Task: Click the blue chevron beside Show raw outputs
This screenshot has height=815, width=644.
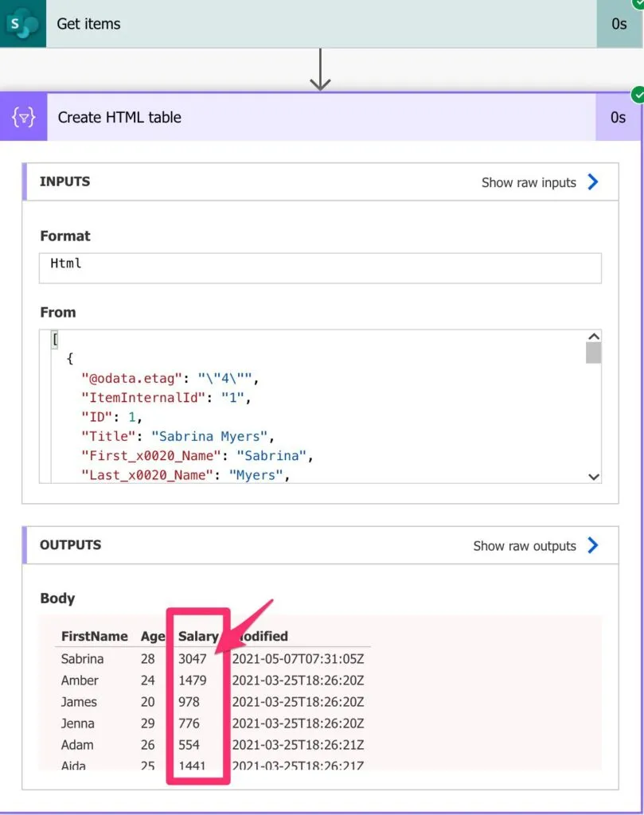Action: (x=592, y=546)
